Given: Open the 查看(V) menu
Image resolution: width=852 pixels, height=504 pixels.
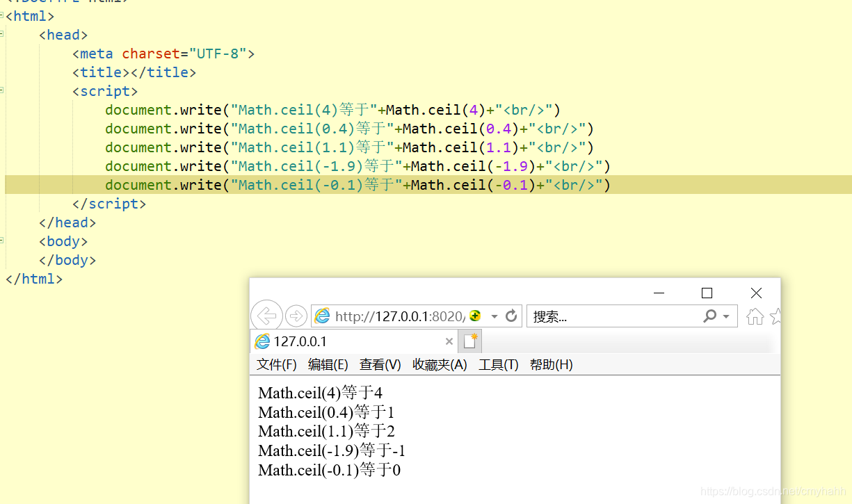Looking at the screenshot, I should [380, 364].
